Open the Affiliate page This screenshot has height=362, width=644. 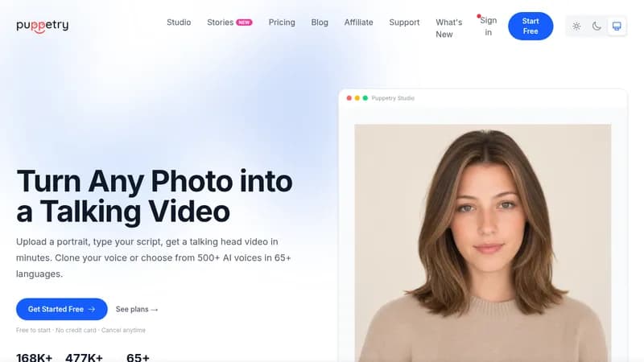click(x=358, y=23)
